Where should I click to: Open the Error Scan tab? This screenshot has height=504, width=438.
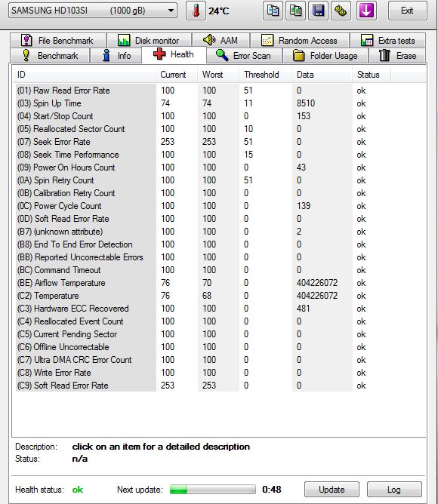pyautogui.click(x=244, y=56)
